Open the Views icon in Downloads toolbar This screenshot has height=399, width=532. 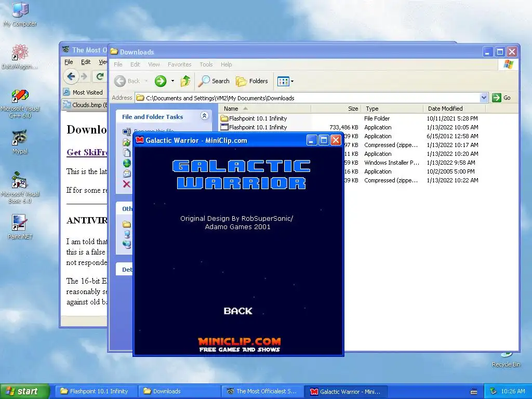point(283,81)
